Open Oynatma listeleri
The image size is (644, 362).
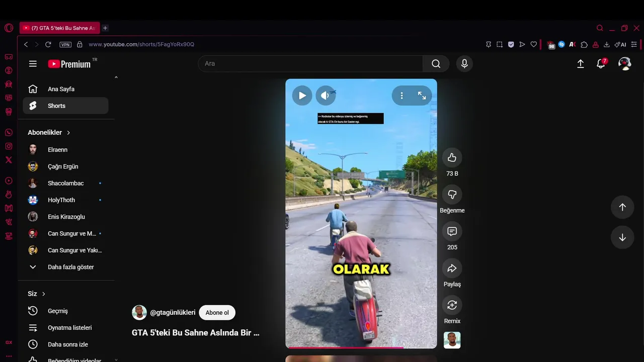(x=65, y=328)
